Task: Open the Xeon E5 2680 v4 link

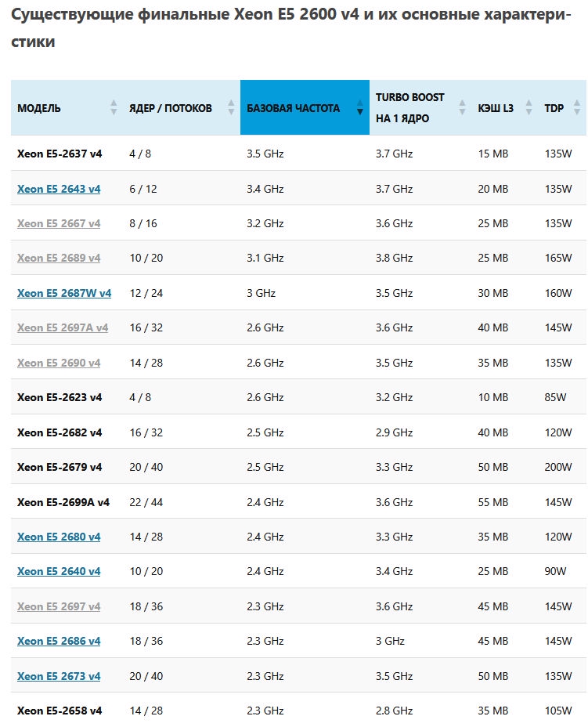Action: point(59,537)
